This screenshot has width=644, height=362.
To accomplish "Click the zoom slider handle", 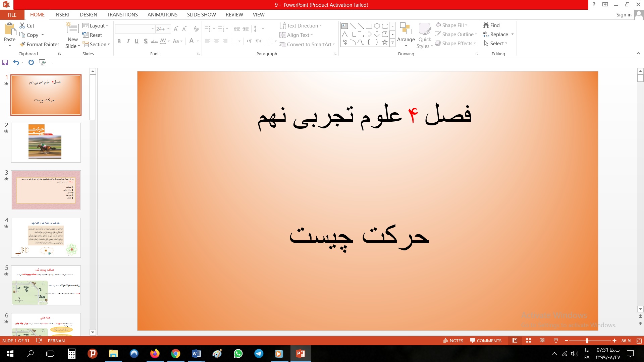I will tap(587, 341).
